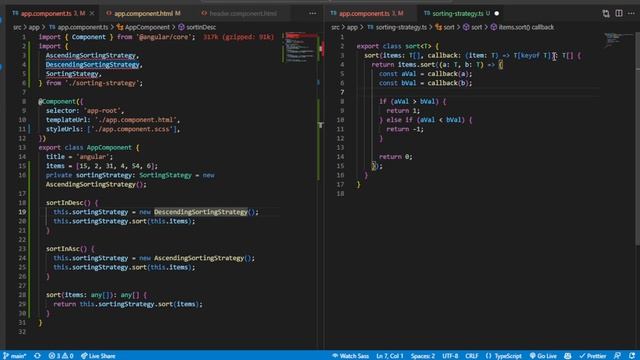This screenshot has height=360, width=640.
Task: Open the app.component.html tab
Action: pos(143,13)
